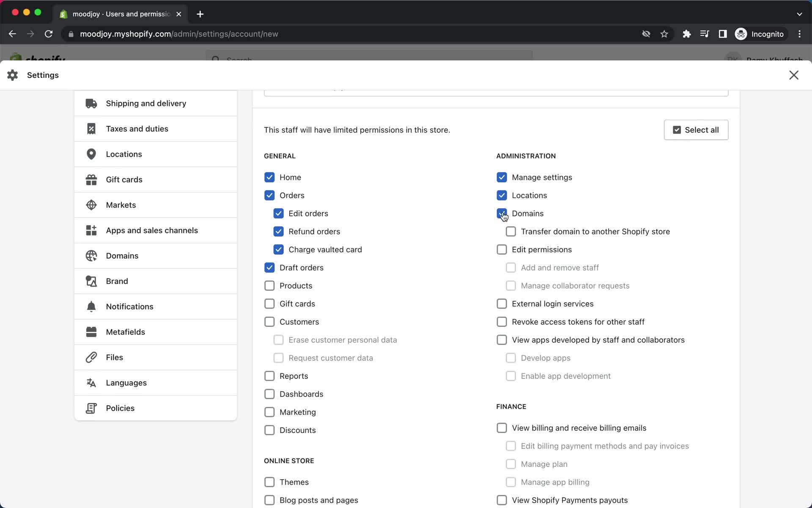Enable the Customers permission checkbox
Image resolution: width=812 pixels, height=508 pixels.
tap(269, 321)
